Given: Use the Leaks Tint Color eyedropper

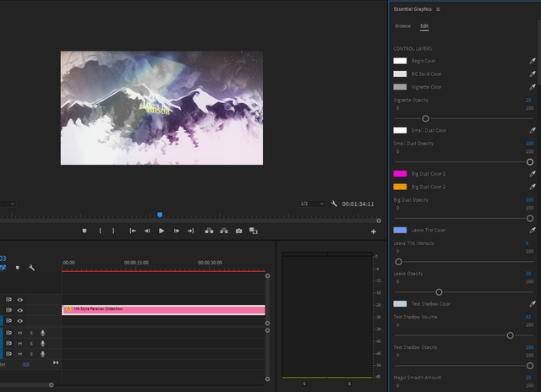Looking at the screenshot, I should click(533, 231).
